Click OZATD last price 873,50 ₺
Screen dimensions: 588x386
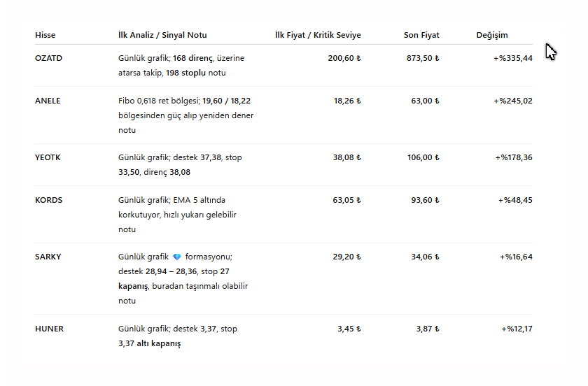click(x=423, y=58)
